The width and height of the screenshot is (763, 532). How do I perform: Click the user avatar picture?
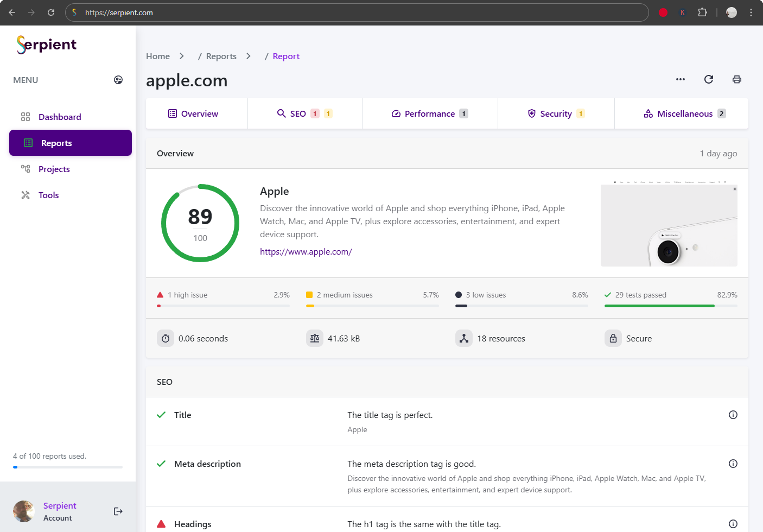[x=24, y=511]
